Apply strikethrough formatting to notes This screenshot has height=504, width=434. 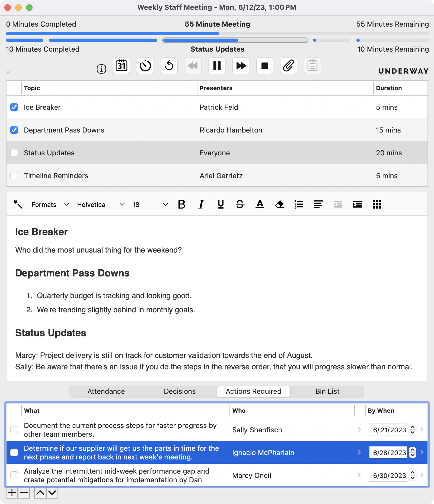pos(240,204)
